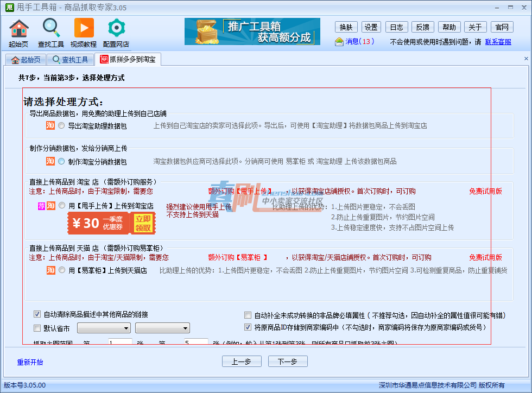
Task: Click 免费试用版 link in 淘宝店 section
Action: [485, 191]
